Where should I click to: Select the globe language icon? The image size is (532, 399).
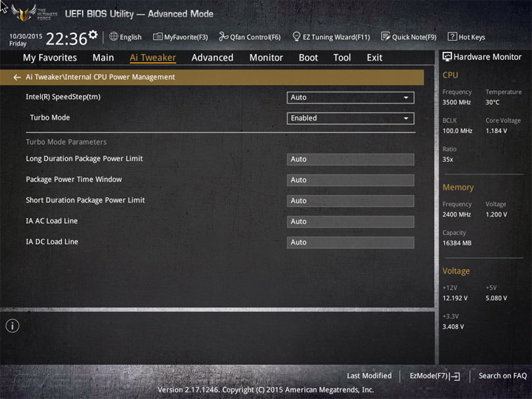(114, 36)
